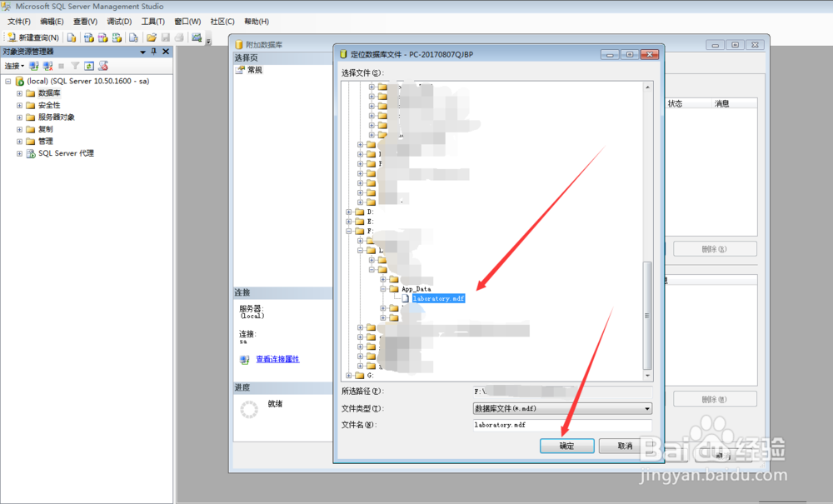Image resolution: width=833 pixels, height=504 pixels.
Task: Click 确定 in locate database files dialog
Action: pyautogui.click(x=566, y=447)
